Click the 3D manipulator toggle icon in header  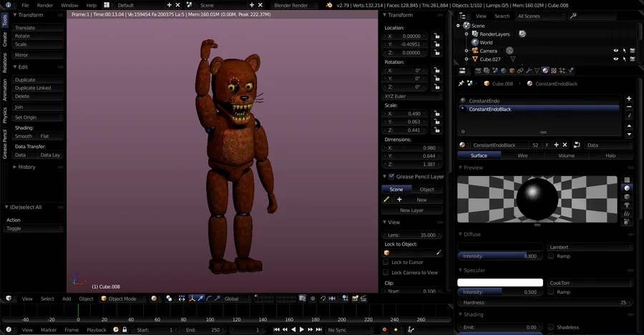pyautogui.click(x=192, y=298)
